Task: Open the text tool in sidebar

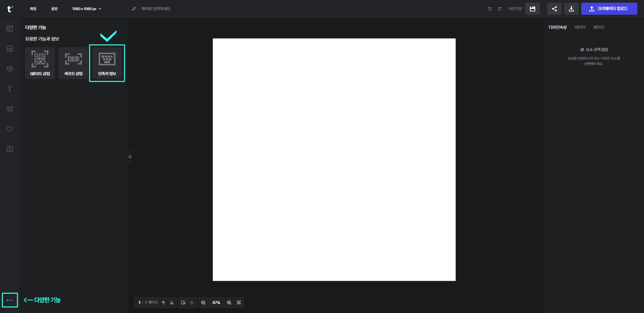Action: (10, 89)
